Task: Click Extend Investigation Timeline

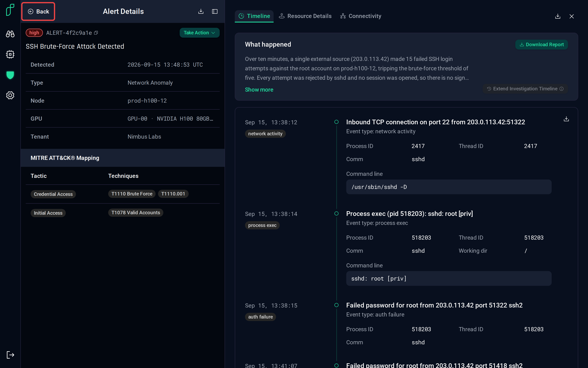Action: (x=525, y=89)
